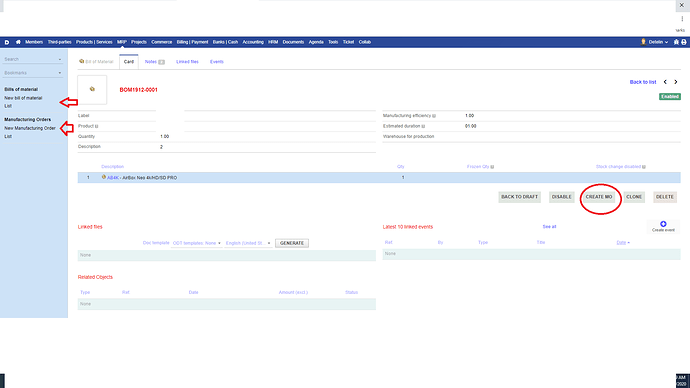Open the Documents menu

[x=293, y=42]
